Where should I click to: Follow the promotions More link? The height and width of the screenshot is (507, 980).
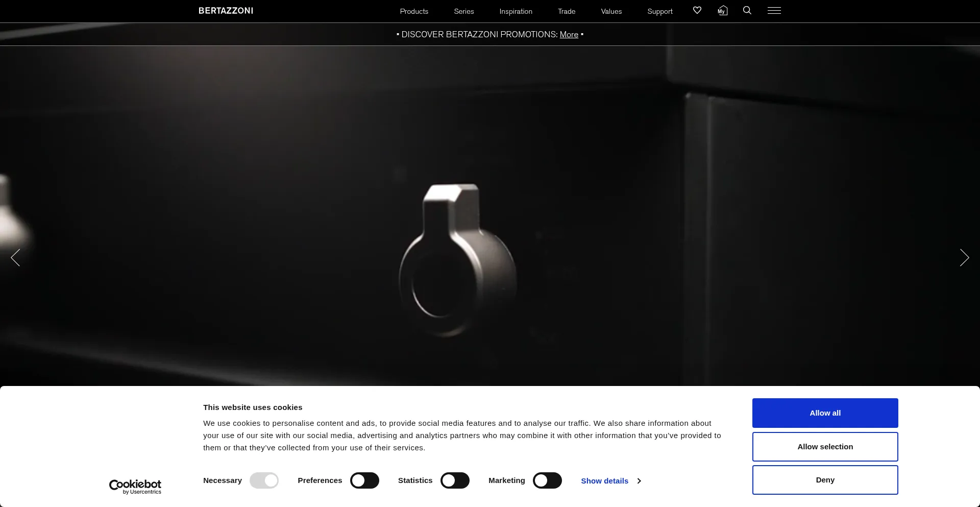[569, 35]
